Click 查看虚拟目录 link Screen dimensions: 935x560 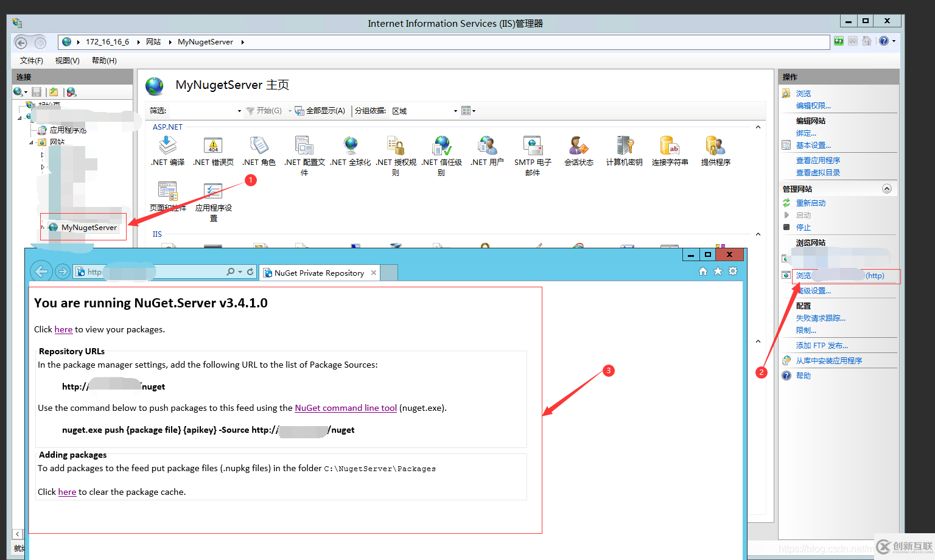click(818, 173)
